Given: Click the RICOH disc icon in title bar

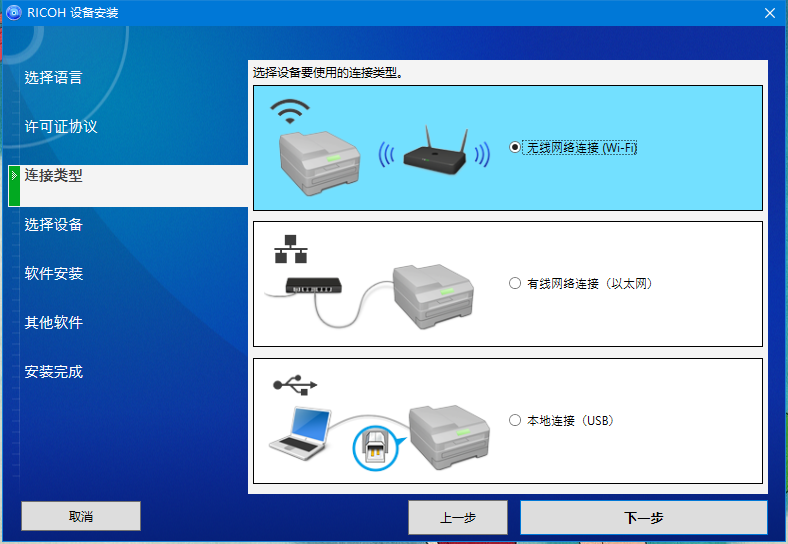Looking at the screenshot, I should (14, 13).
